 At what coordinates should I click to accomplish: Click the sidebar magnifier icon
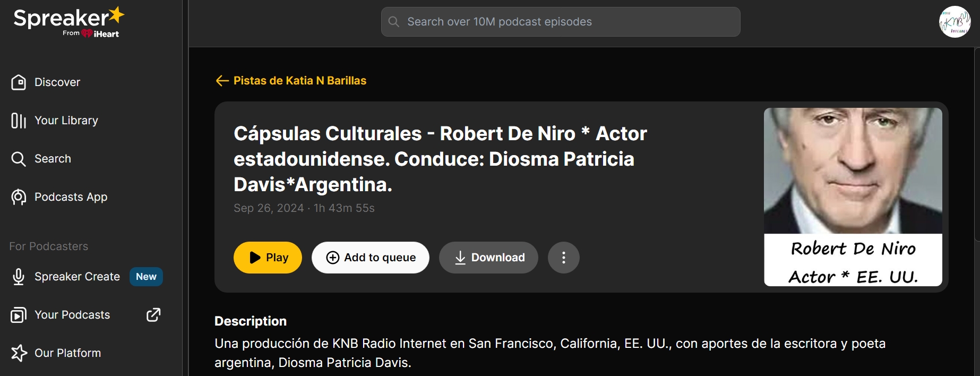pyautogui.click(x=19, y=159)
